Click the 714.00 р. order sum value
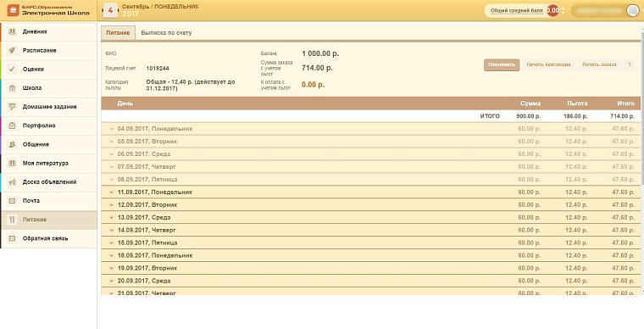This screenshot has height=329, width=644. point(317,68)
